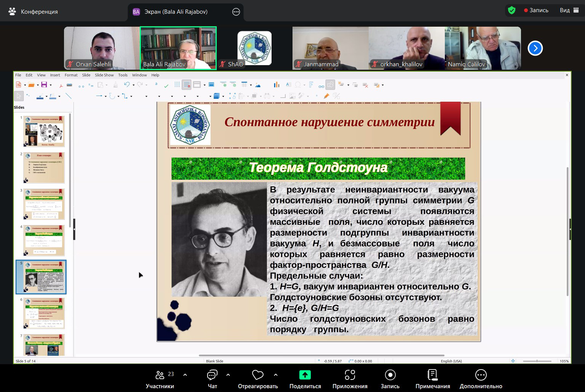The width and height of the screenshot is (585, 392).
Task: Insert a text box from the toolbar
Action: pyautogui.click(x=289, y=85)
